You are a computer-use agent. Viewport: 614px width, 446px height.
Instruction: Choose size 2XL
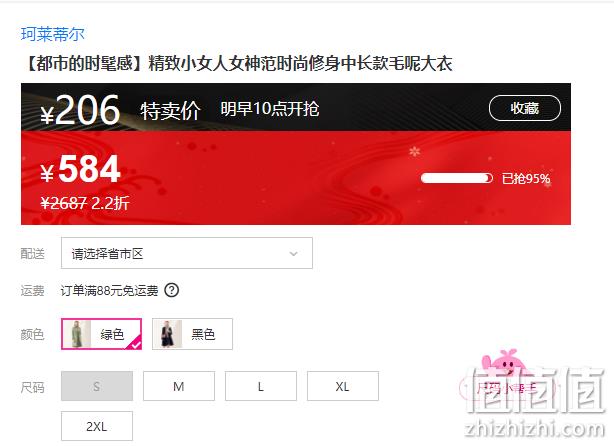click(97, 426)
